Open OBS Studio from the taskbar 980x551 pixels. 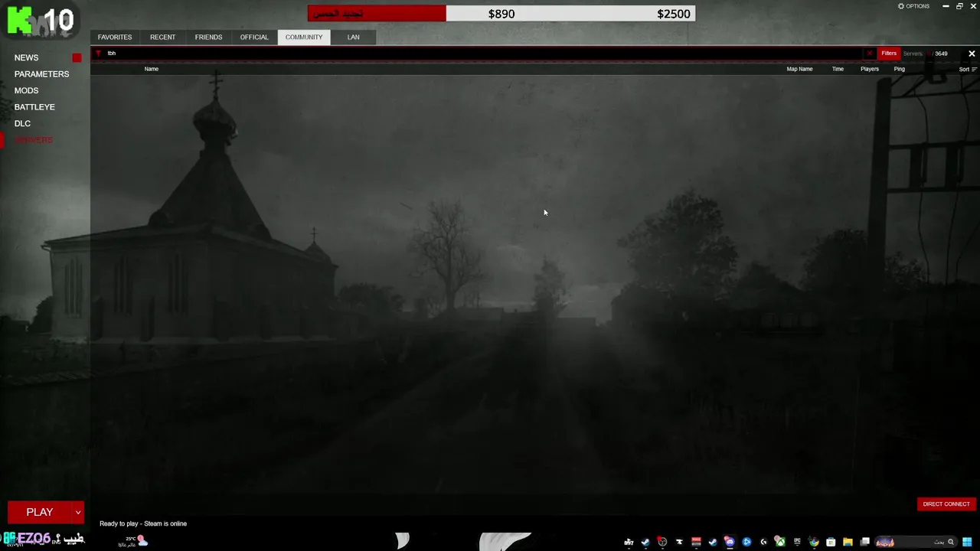[662, 542]
